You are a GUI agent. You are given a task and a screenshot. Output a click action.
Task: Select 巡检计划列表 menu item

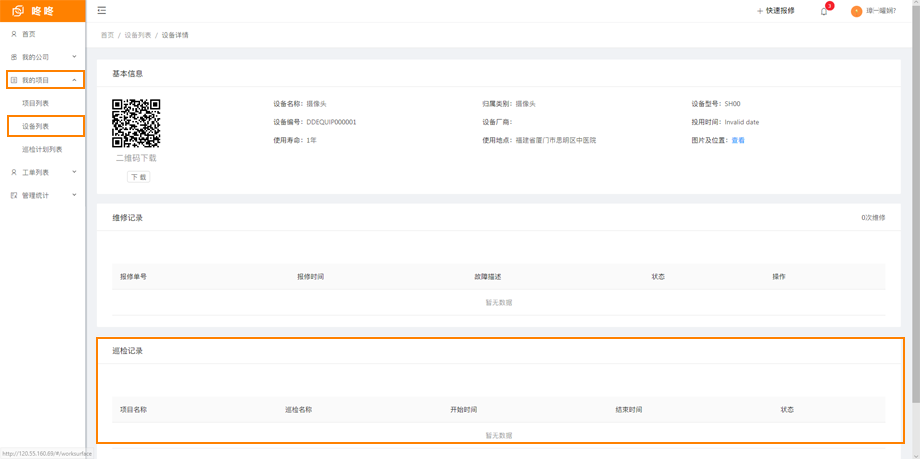(42, 149)
